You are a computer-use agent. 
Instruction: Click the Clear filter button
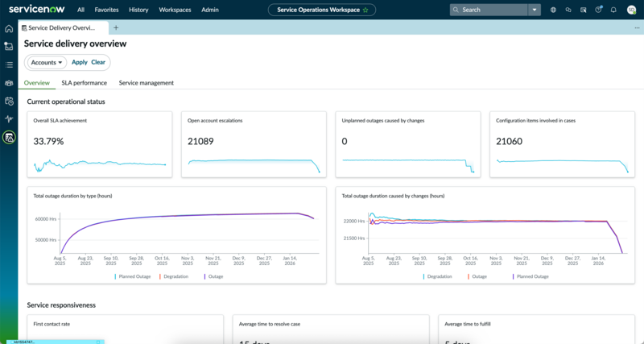coord(98,62)
